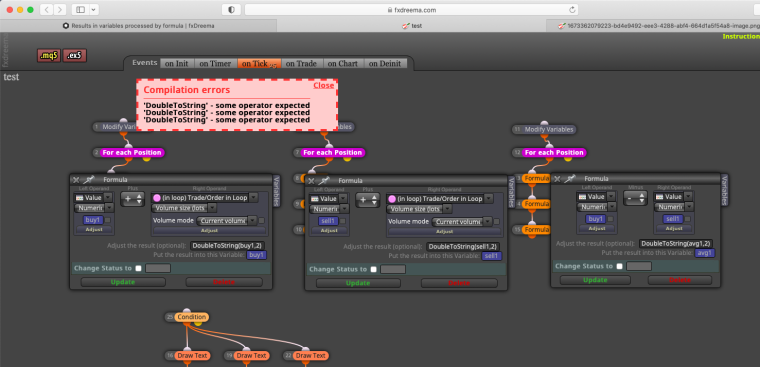Click Delete in the avg1 Formula panel
Viewport: 760px width, 367px height.
(x=680, y=280)
